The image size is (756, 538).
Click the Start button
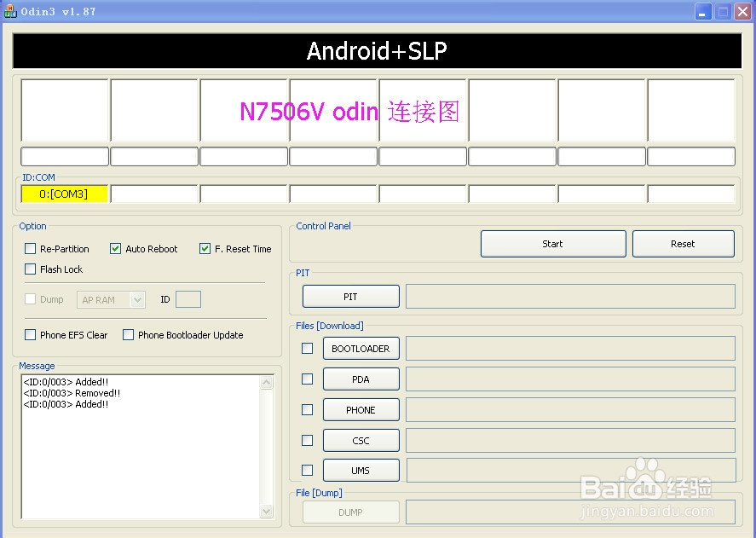[553, 244]
